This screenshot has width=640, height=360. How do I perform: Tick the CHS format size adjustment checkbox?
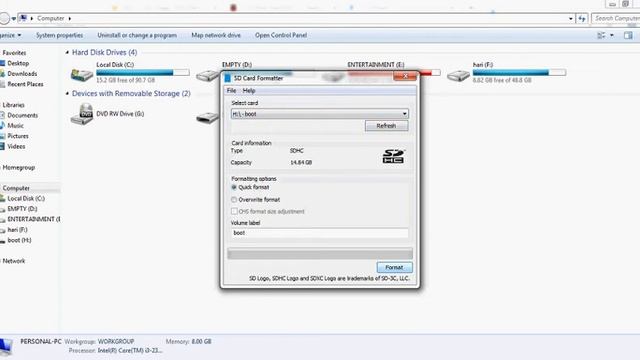(x=234, y=211)
